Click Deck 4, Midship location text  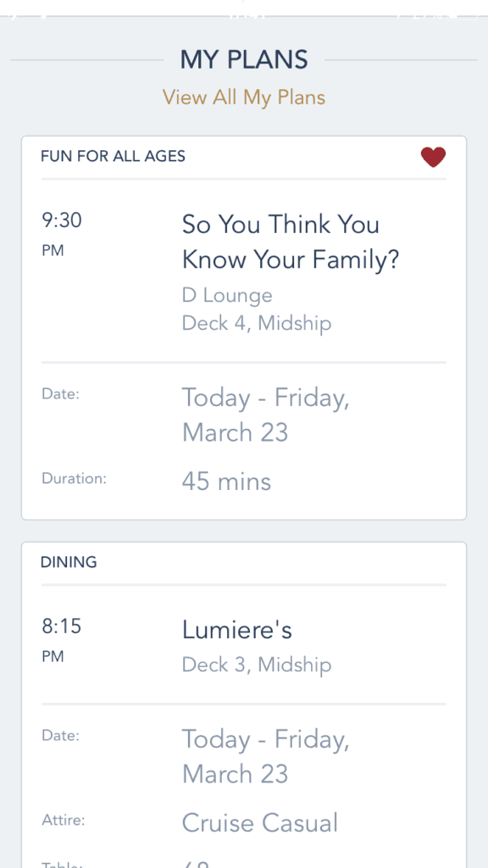[x=256, y=323]
